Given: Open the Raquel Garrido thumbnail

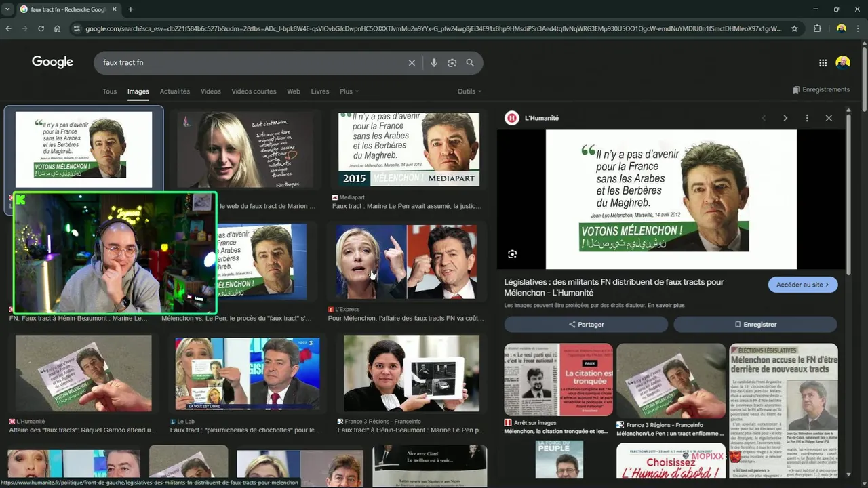Looking at the screenshot, I should tap(83, 373).
